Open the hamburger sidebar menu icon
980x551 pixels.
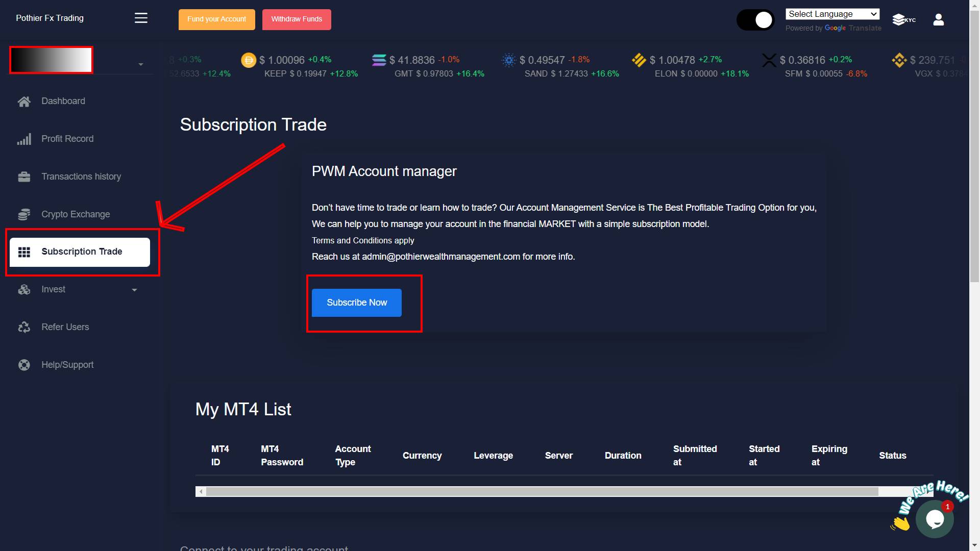click(x=141, y=18)
